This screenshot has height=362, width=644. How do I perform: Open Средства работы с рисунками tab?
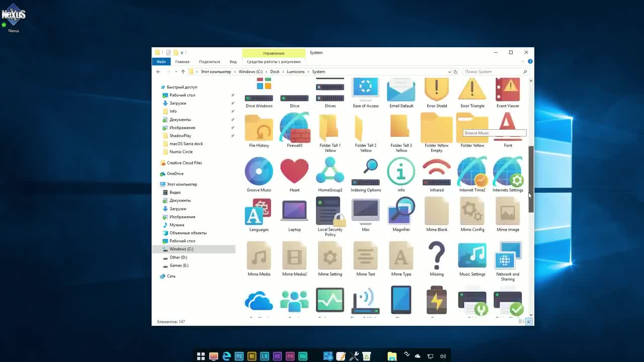click(x=274, y=61)
